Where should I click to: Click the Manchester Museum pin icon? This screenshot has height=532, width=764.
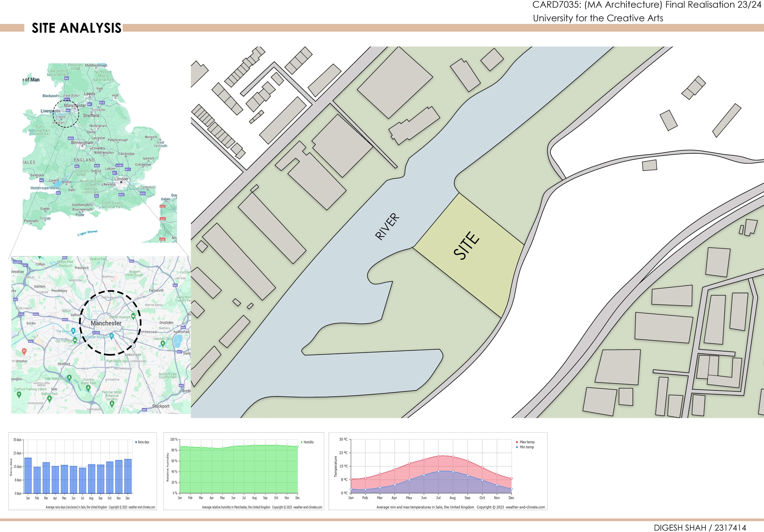pyautogui.click(x=112, y=336)
